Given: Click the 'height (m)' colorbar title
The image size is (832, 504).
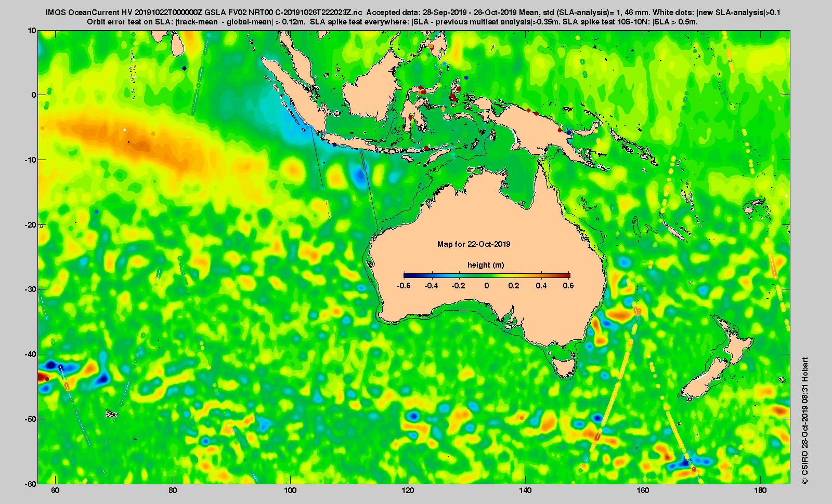Looking at the screenshot, I should tap(486, 265).
